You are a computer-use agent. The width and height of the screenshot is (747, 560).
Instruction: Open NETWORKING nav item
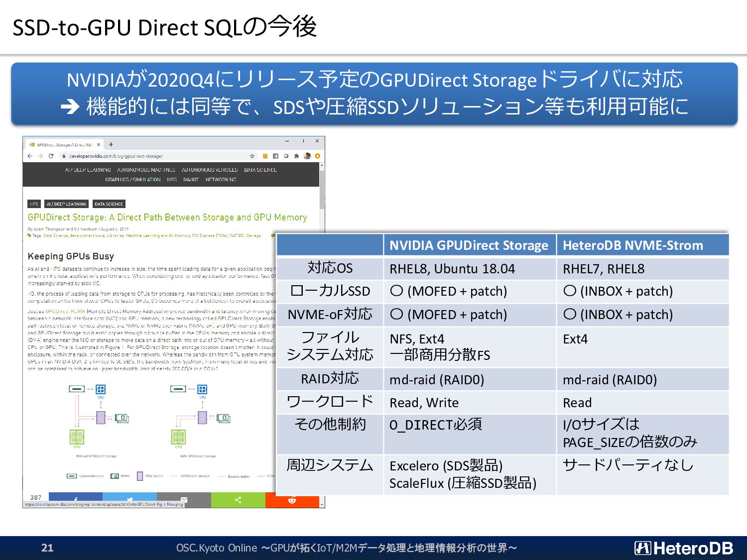[221, 179]
